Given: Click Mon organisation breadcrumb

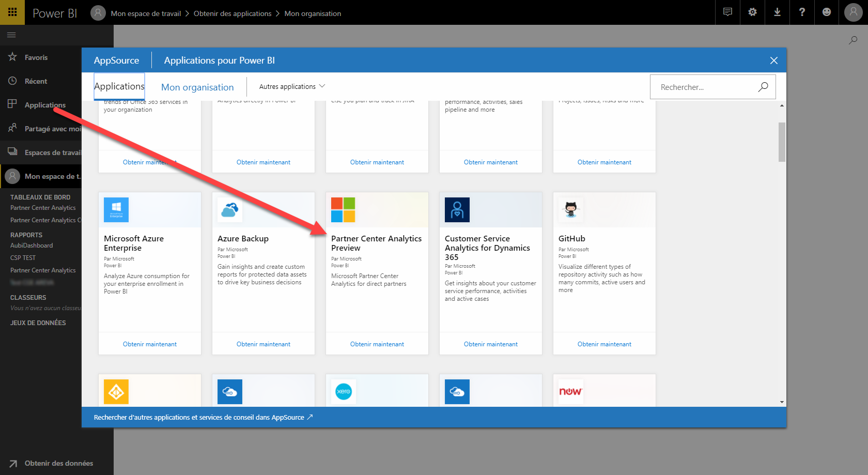Looking at the screenshot, I should point(313,13).
